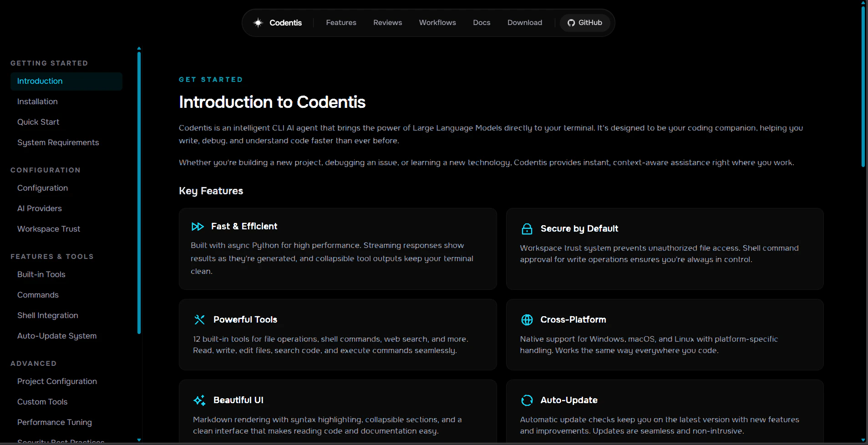Image resolution: width=868 pixels, height=445 pixels.
Task: Click the GitHub octocat icon
Action: (x=571, y=23)
